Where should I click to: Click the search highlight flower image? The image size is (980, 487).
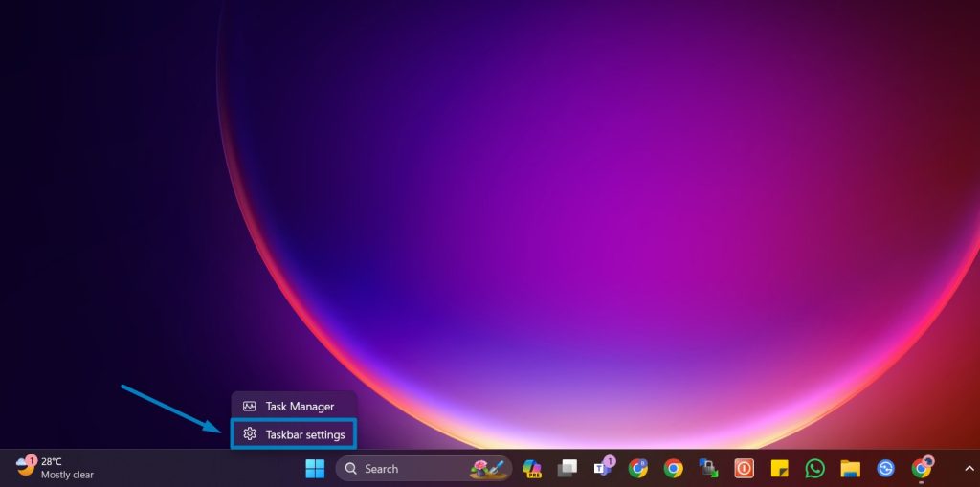(x=487, y=469)
